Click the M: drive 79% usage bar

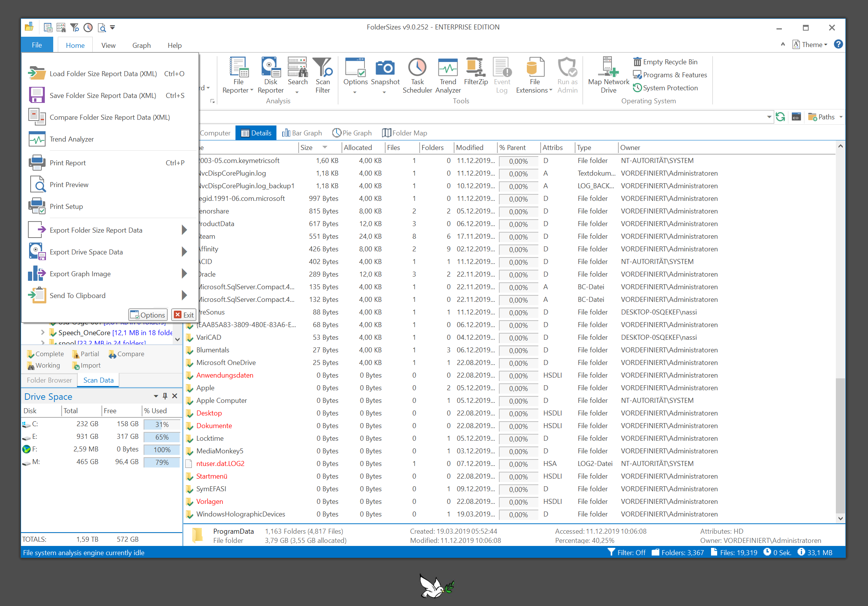pyautogui.click(x=162, y=462)
